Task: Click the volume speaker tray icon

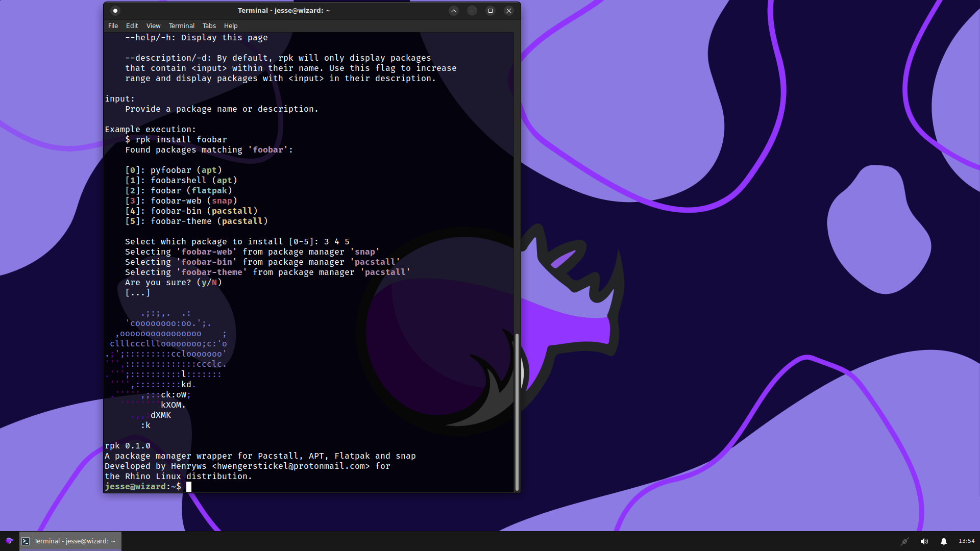Action: (924, 541)
